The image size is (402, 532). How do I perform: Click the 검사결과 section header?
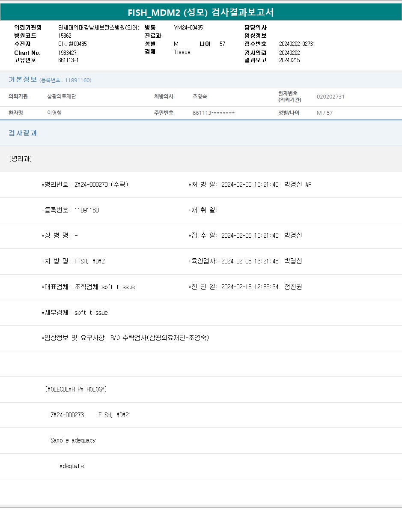pos(23,133)
